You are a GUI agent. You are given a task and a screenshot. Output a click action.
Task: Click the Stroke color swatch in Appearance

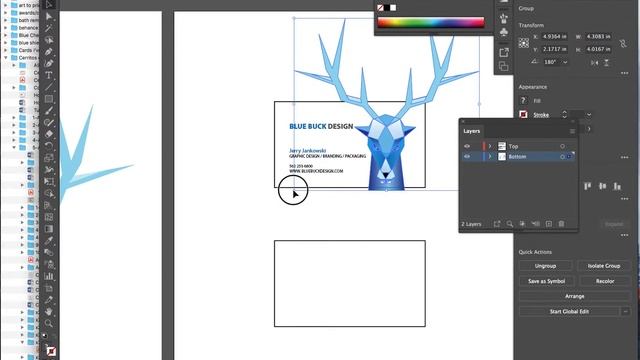coord(523,115)
